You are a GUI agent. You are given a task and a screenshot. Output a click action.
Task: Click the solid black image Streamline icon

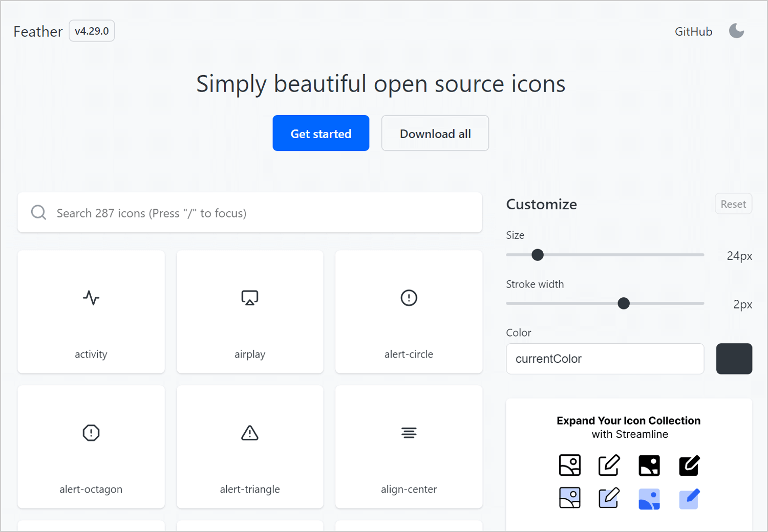649,465
